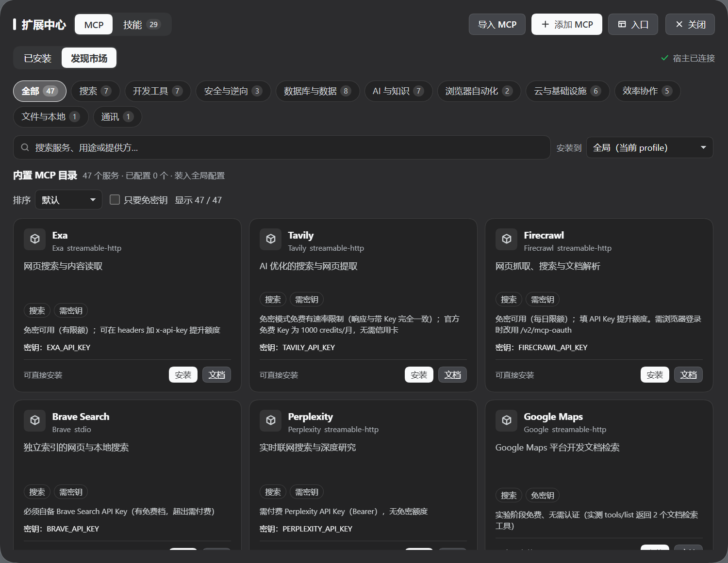
Task: Switch to the 已安装 tab
Action: tap(38, 58)
